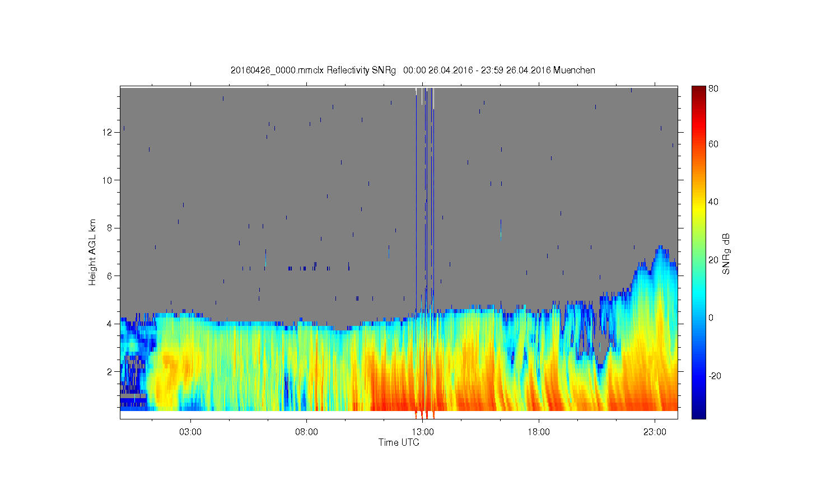Image resolution: width=840 pixels, height=504 pixels.
Task: Click the height tick label '12'
Action: coord(108,132)
